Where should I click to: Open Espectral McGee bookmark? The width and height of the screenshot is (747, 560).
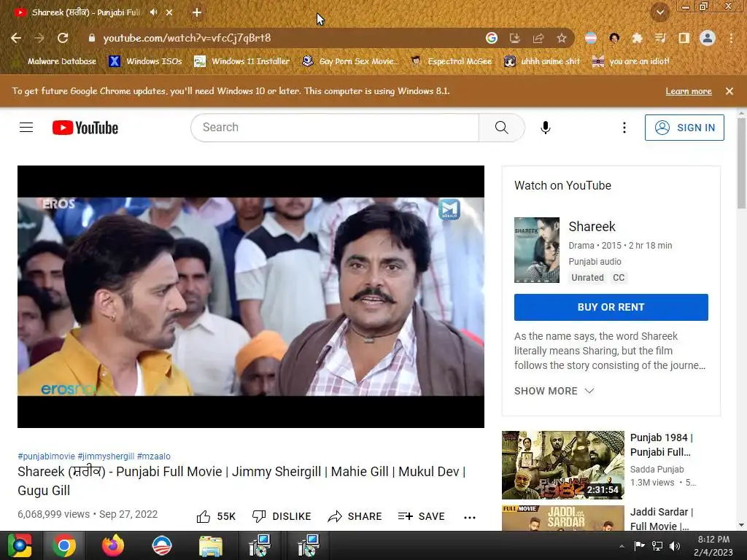tap(451, 61)
